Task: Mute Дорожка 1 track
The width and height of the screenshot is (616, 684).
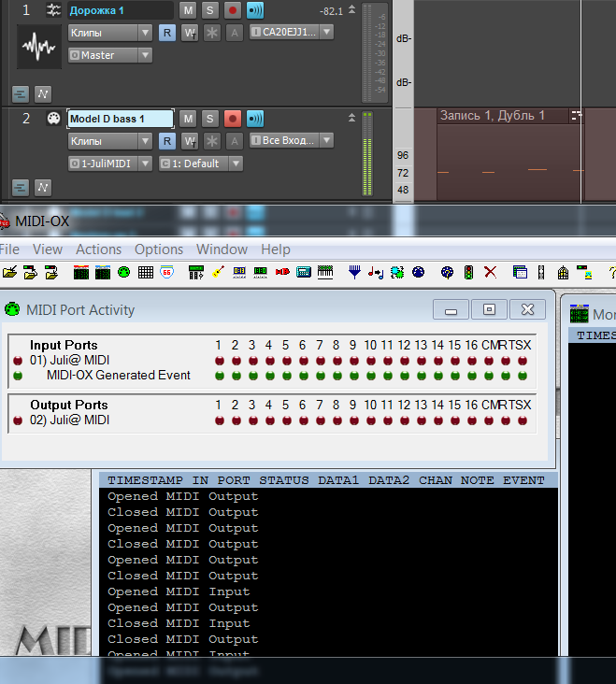Action: [x=188, y=10]
